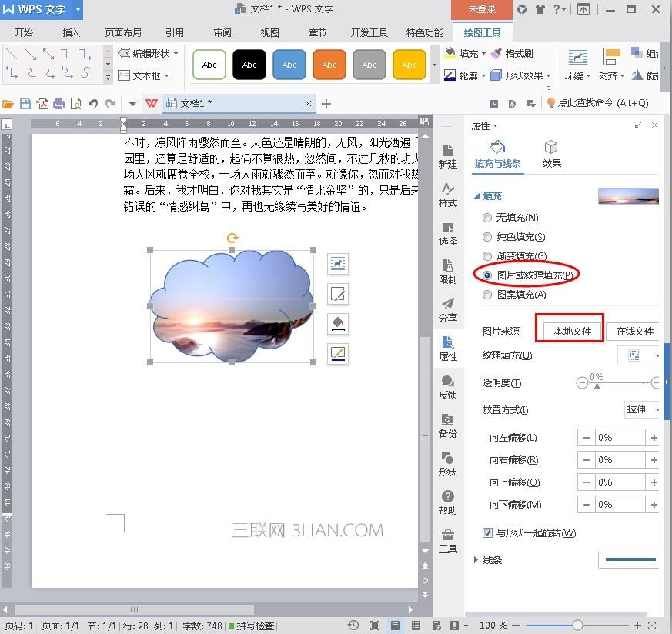Click the 向左偏移 percentage input field
This screenshot has height=634, width=672.
click(x=620, y=438)
